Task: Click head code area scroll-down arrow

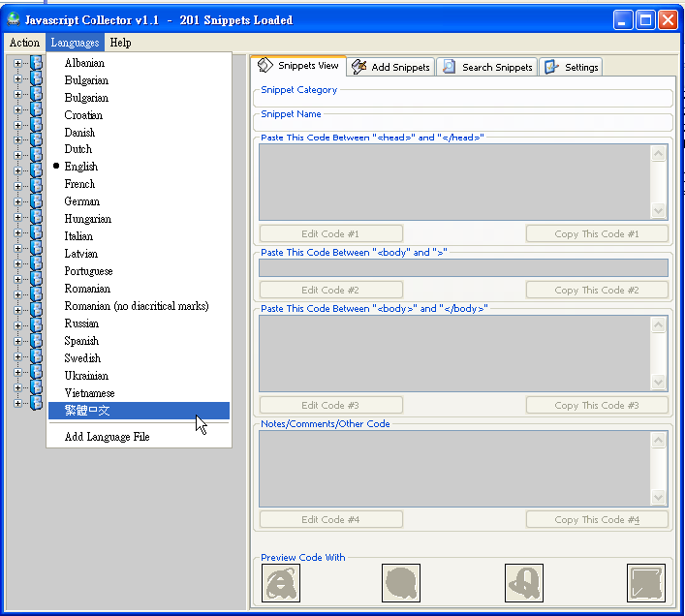Action: point(658,211)
